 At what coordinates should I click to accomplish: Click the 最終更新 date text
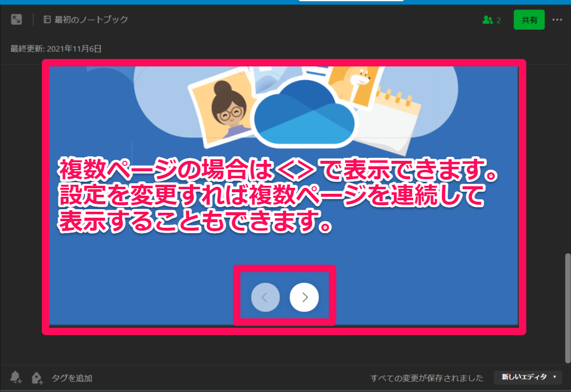coord(55,49)
